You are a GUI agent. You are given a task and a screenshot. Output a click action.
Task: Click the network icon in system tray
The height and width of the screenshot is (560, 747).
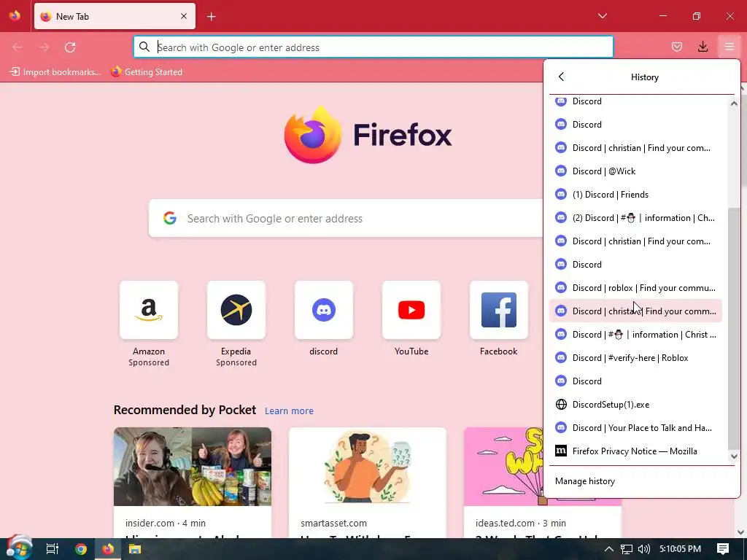click(627, 549)
